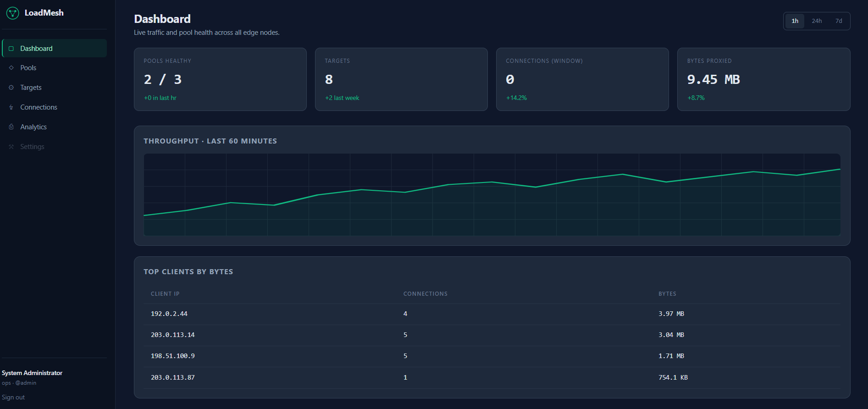Screen dimensions: 868x409
Task: Switch time range to 24h
Action: point(817,21)
